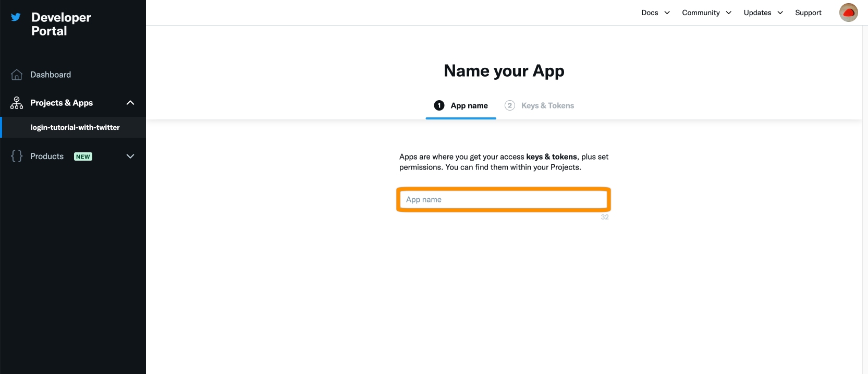Open the Community dropdown menu

706,13
